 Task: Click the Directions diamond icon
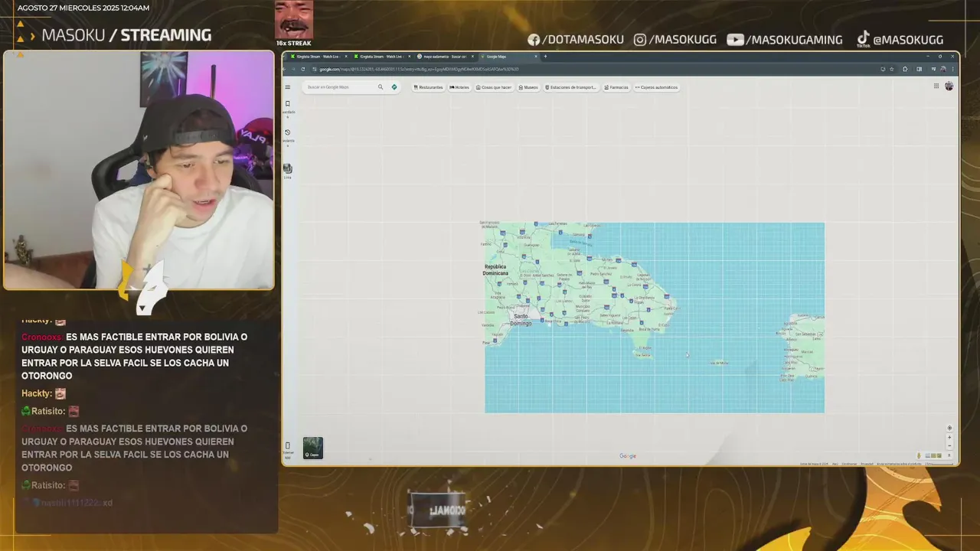[x=394, y=87]
